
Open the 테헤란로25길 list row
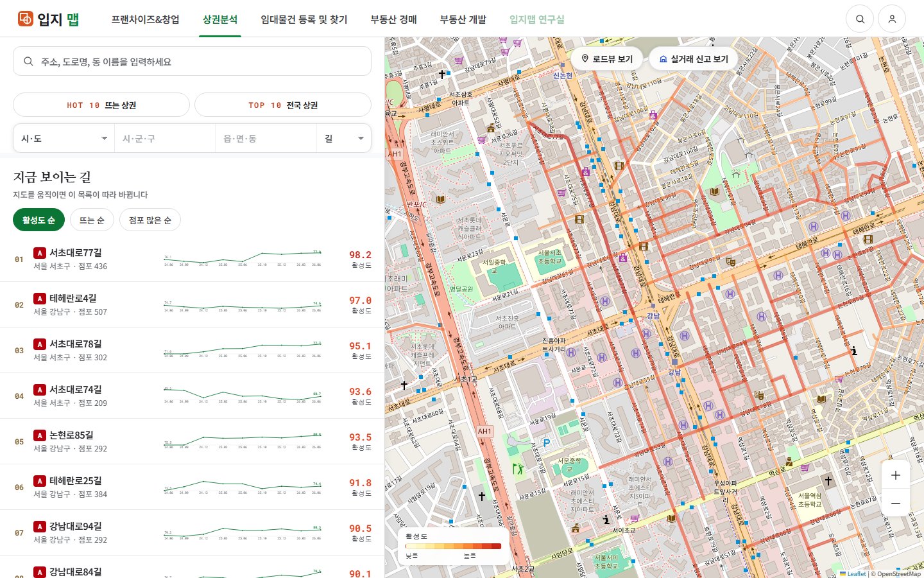coord(192,487)
